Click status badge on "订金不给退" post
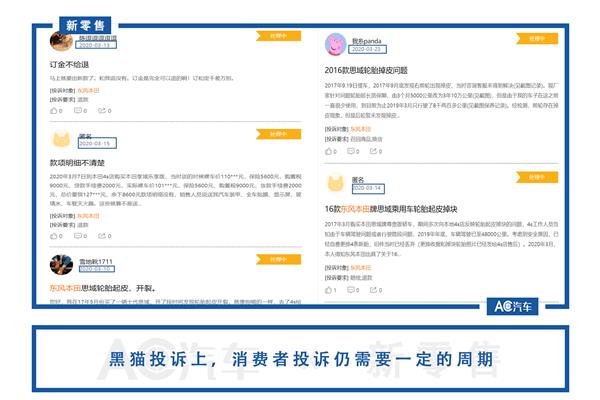Image resolution: width=600 pixels, height=400 pixels. [x=279, y=36]
